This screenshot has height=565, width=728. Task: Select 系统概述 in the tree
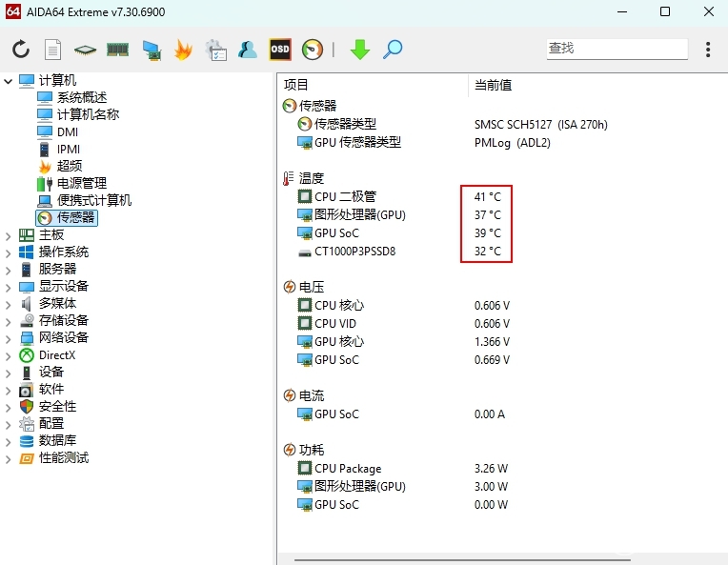pos(82,97)
